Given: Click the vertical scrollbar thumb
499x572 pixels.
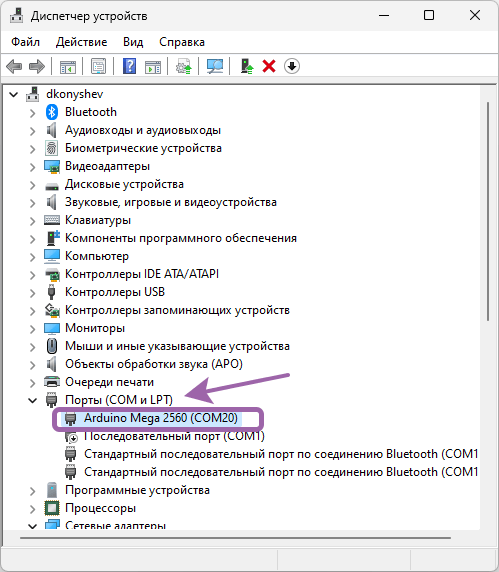Looking at the screenshot, I should pos(488,212).
